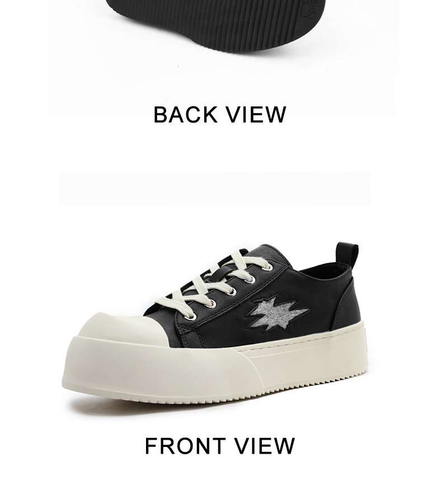Click the FRONT VIEW heading text
Viewport: 442px width, 504px height.
tap(220, 446)
